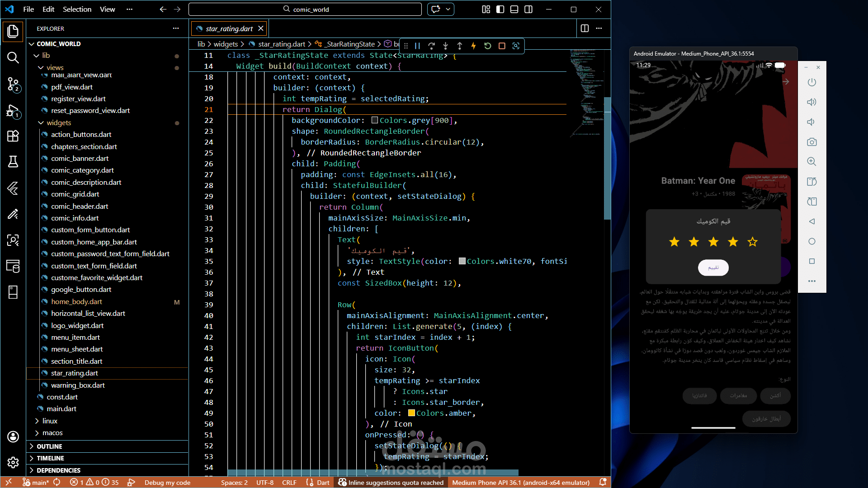Toggle the bottom panel layout icon
The height and width of the screenshot is (488, 868).
pos(514,9)
